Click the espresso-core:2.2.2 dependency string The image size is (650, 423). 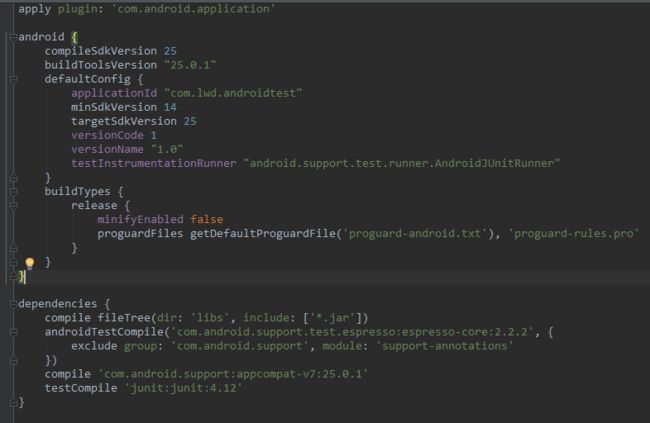tap(352, 332)
